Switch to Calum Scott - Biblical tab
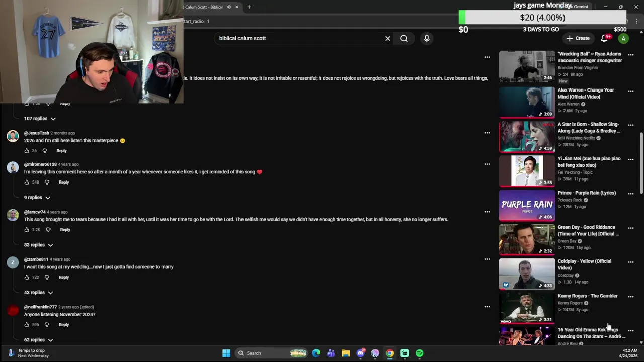The image size is (644, 362). (x=204, y=7)
